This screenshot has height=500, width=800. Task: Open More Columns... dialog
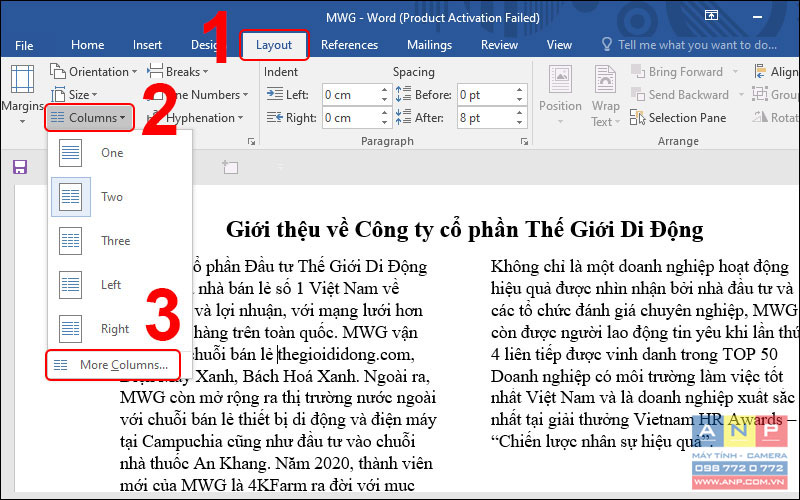pyautogui.click(x=113, y=365)
